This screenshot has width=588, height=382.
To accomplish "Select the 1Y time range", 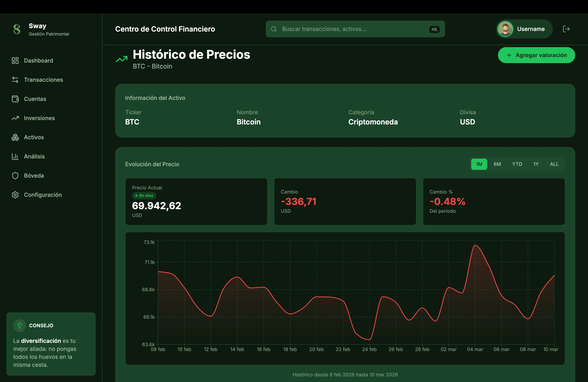I will tap(536, 164).
